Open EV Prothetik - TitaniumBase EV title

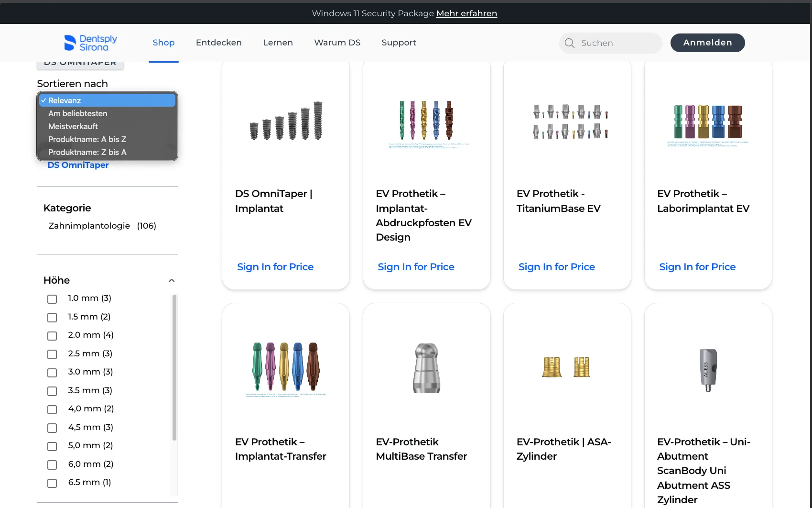559,201
